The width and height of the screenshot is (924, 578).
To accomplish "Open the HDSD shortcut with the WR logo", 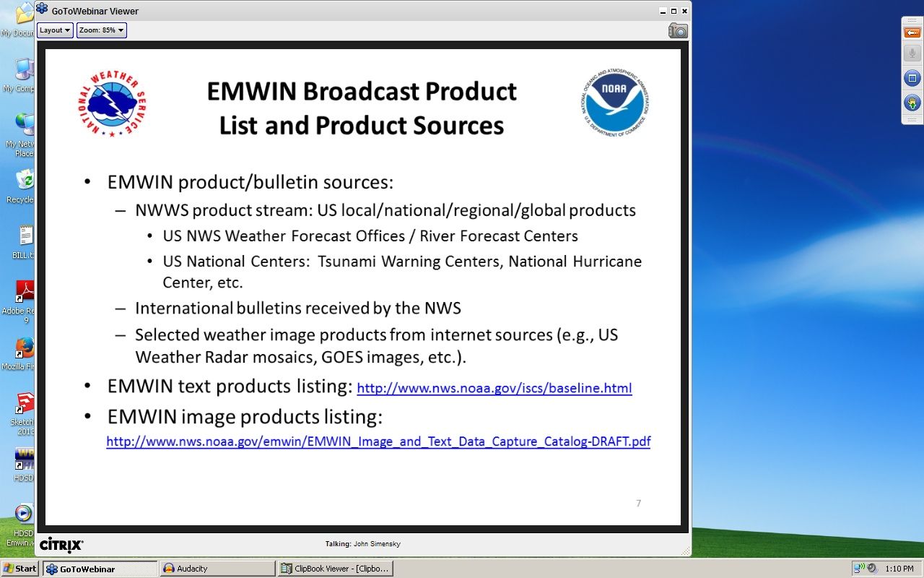I will tap(25, 465).
